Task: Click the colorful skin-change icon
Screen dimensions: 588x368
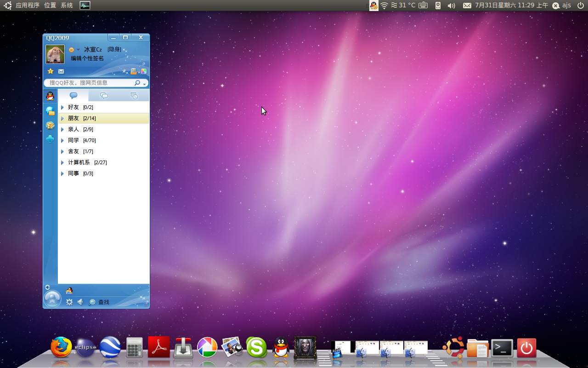Action: tap(144, 71)
